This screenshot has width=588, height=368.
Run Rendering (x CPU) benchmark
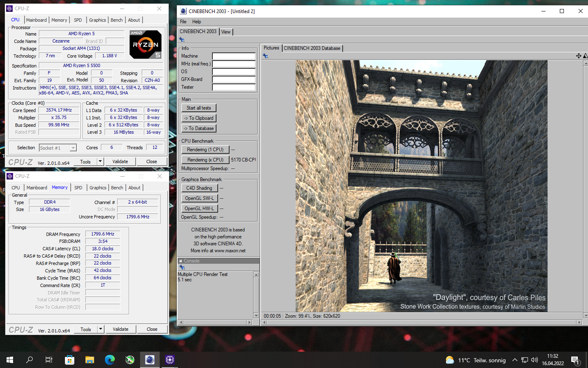tap(205, 160)
